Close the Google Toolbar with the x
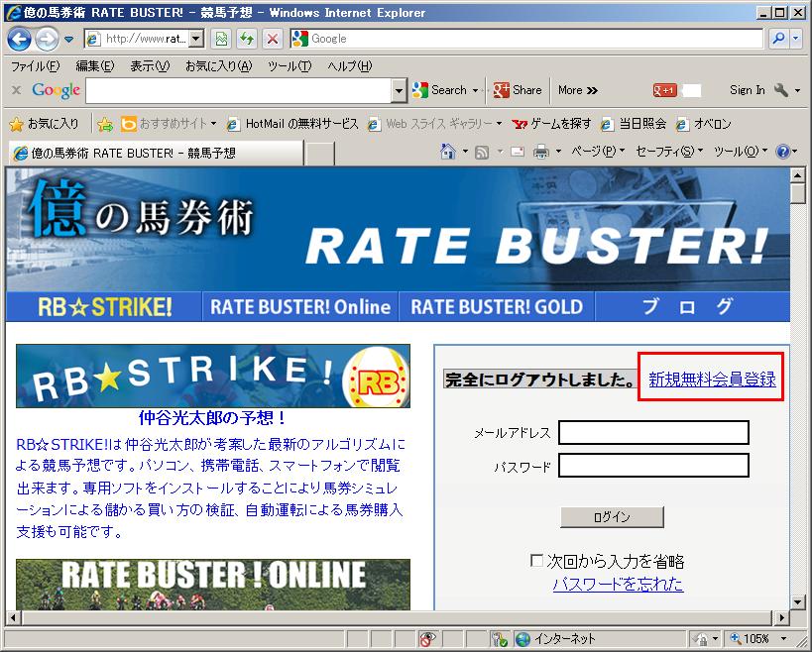Screen dimensions: 812x652 tap(17, 90)
